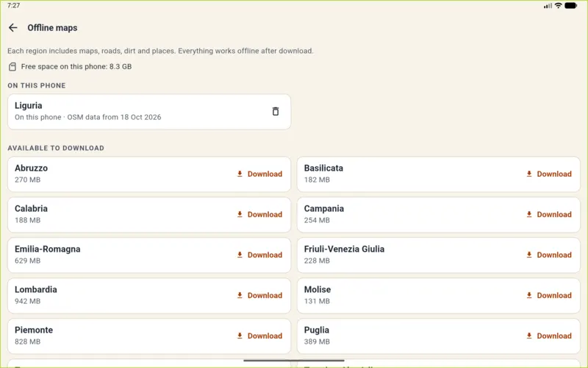This screenshot has width=588, height=368.
Task: Tap the download arrow icon for Calabria
Action: pyautogui.click(x=240, y=214)
